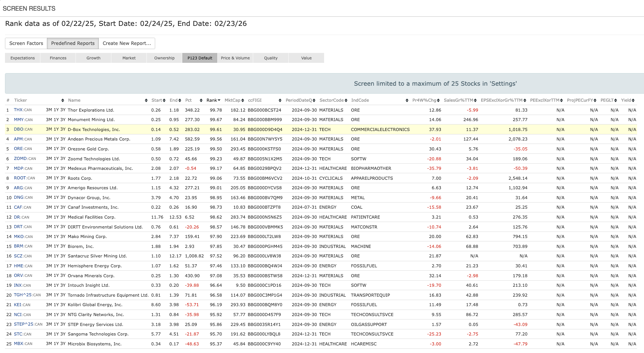644x353 pixels.
Task: Click the down arrow beside the Rank header
Action: 219,101
